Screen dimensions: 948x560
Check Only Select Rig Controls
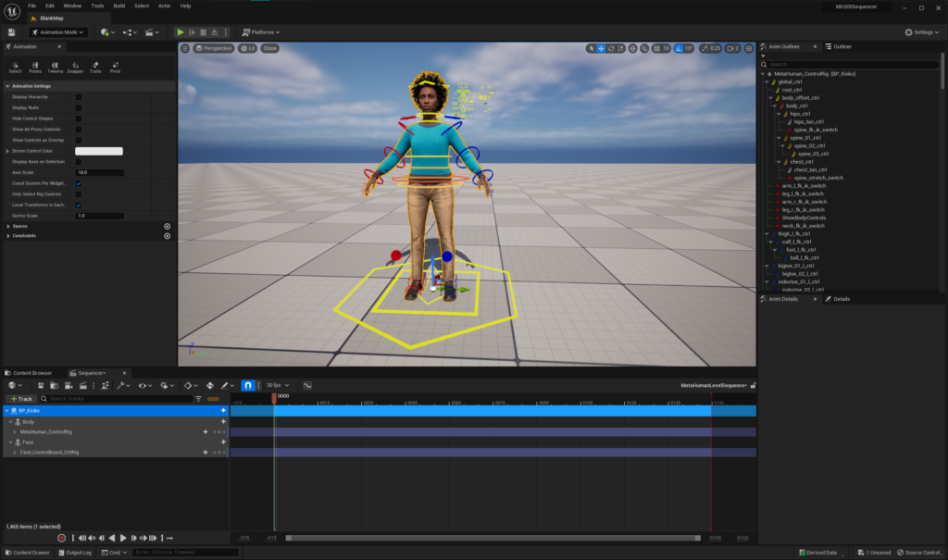click(x=78, y=195)
